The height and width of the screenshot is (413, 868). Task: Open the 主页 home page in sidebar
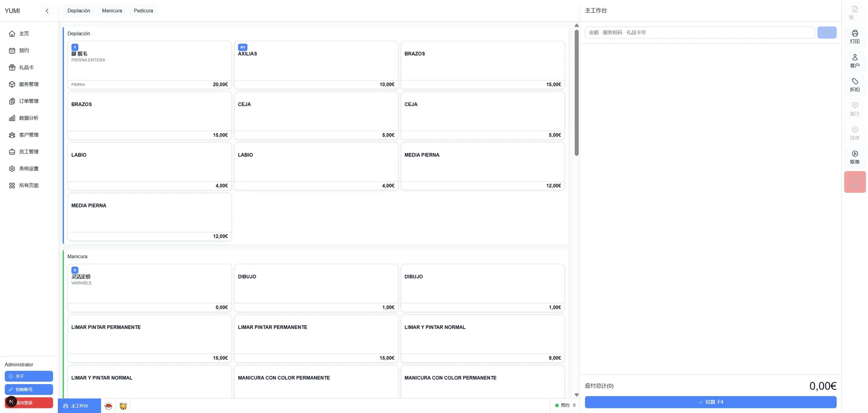pos(29,34)
